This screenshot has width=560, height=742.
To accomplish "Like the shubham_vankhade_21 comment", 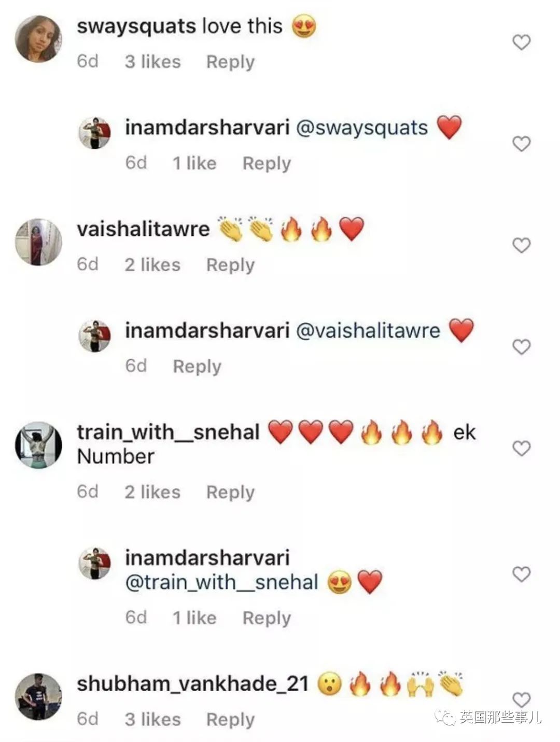I will (x=521, y=700).
